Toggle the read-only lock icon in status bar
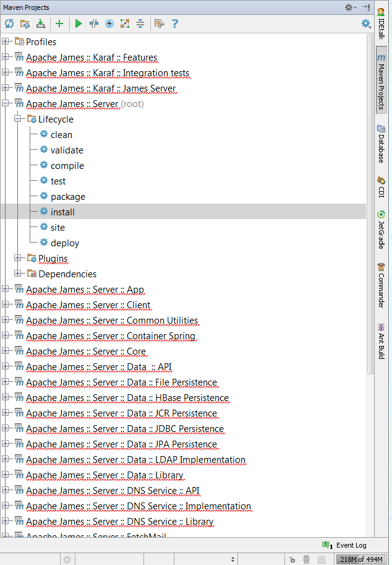This screenshot has width=392, height=565. point(292,559)
